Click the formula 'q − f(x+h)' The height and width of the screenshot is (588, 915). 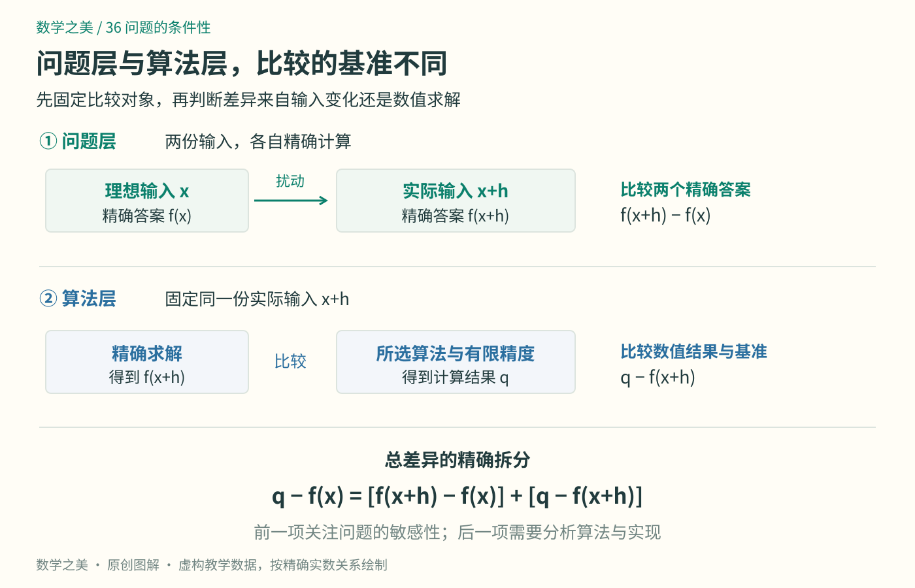tap(657, 377)
